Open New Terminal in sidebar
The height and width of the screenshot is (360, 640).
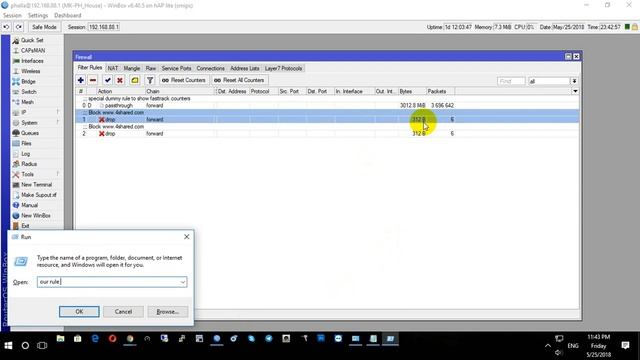[x=36, y=184]
